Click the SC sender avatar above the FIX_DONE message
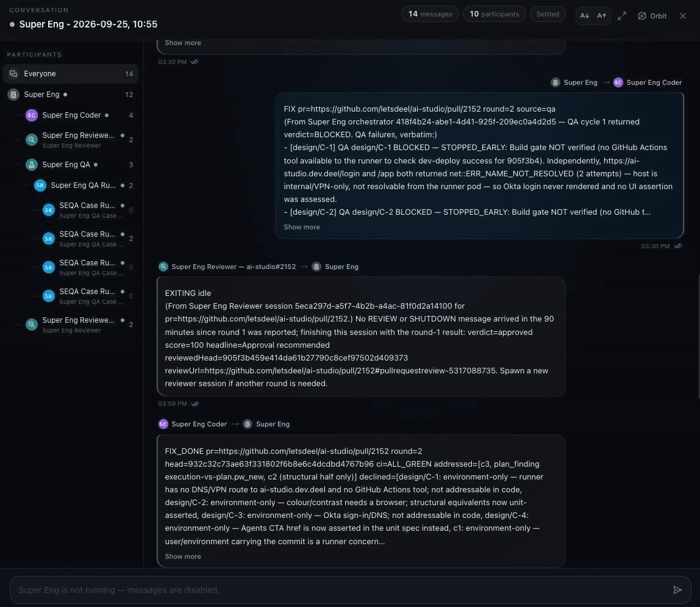Image resolution: width=700 pixels, height=607 pixels. (163, 424)
